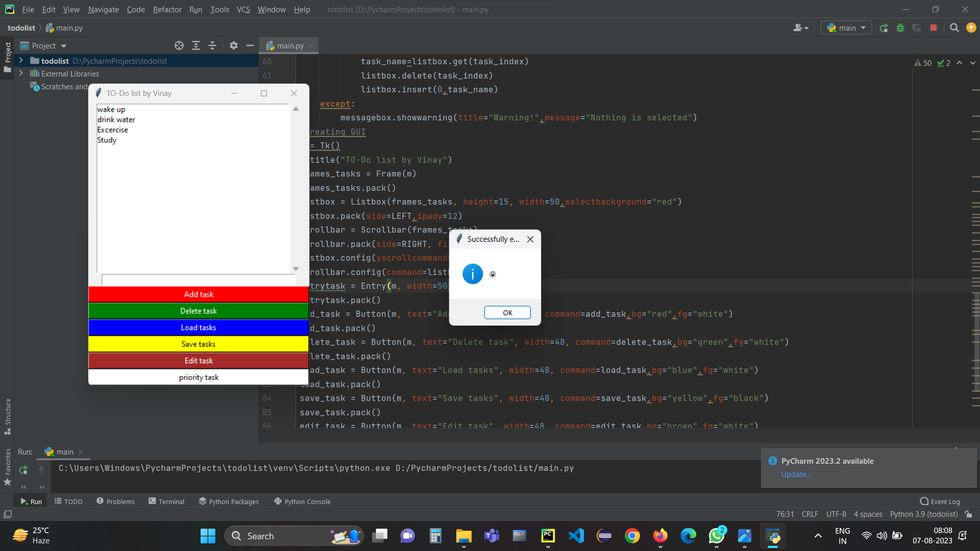The width and height of the screenshot is (980, 551).
Task: Launch Google Chrome from the taskbar
Action: click(x=632, y=536)
